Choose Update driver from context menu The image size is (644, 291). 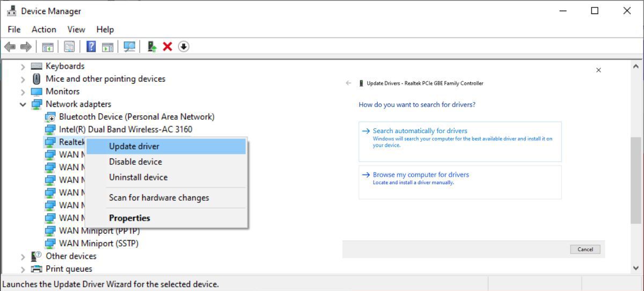pos(134,146)
